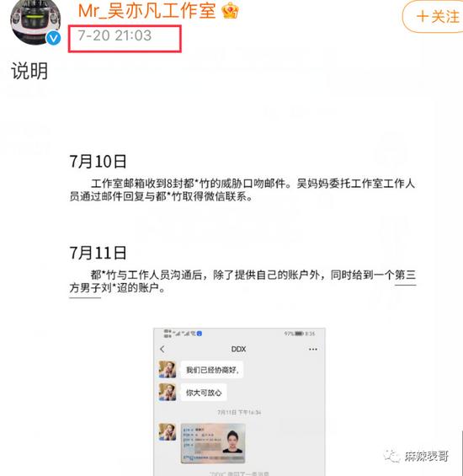Click the chat avatar beside 我们已经协商好
Image resolution: width=463 pixels, height=476 pixels.
(x=168, y=369)
